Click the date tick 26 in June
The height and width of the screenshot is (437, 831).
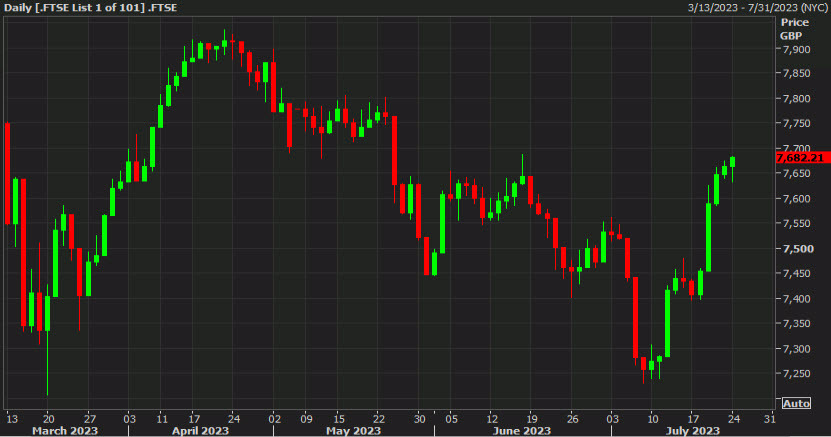pyautogui.click(x=572, y=419)
